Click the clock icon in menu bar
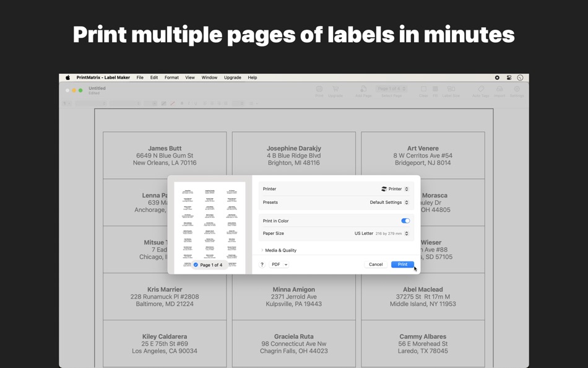Image resolution: width=588 pixels, height=368 pixels. click(x=520, y=77)
